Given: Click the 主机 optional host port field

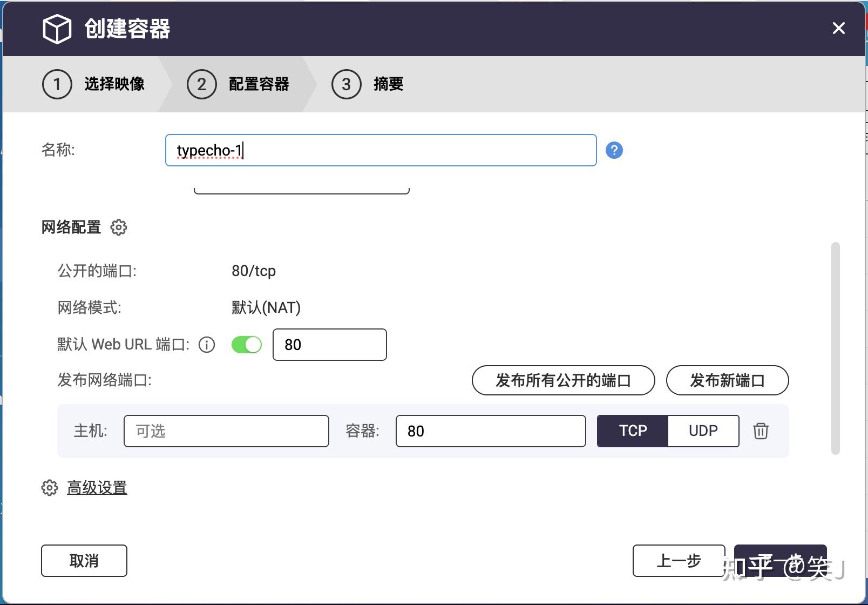Looking at the screenshot, I should tap(226, 431).
